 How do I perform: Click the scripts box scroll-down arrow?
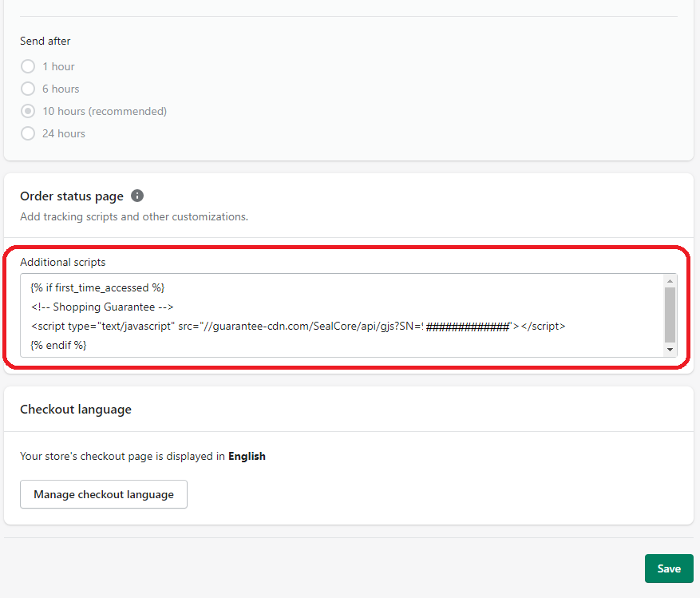coord(670,350)
